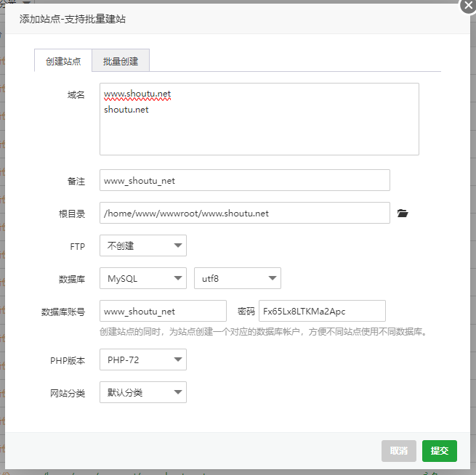
Task: Edit the 根目录 root path field
Action: pos(245,213)
